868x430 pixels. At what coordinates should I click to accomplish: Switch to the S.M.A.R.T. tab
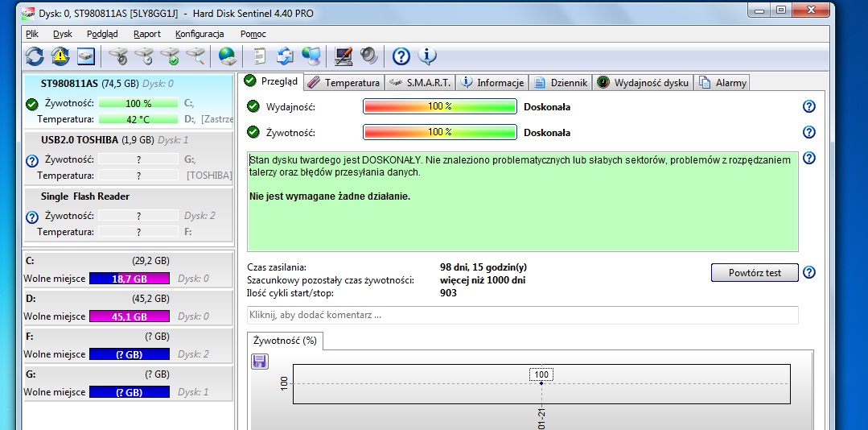tap(420, 83)
